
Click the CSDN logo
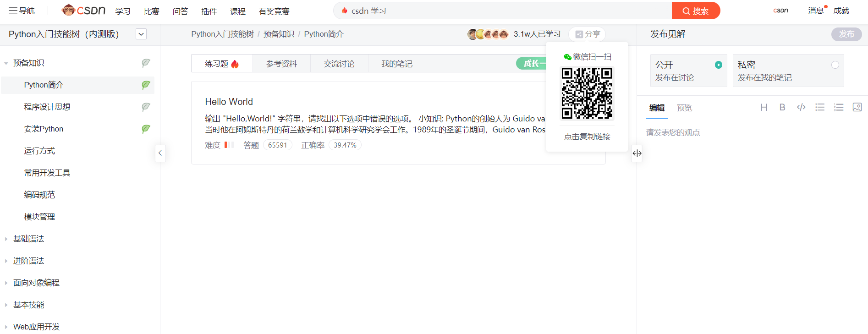(83, 10)
